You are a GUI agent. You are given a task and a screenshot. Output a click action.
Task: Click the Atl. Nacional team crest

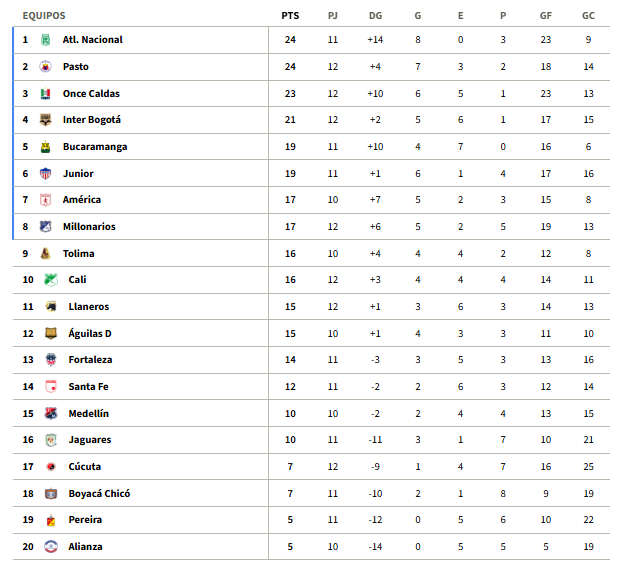tap(45, 40)
